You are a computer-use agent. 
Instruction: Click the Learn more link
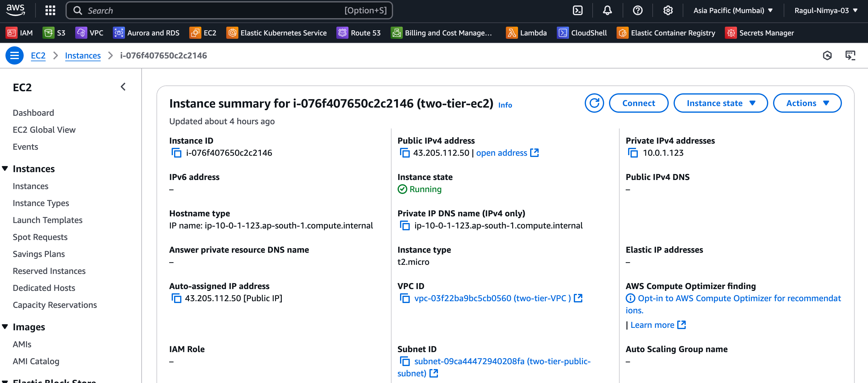coord(658,325)
